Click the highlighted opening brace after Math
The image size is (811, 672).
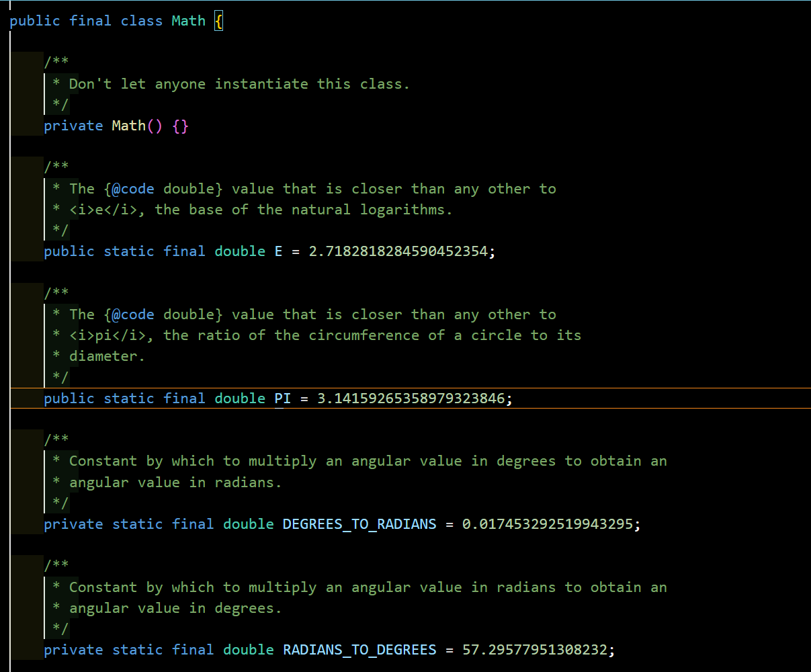point(218,21)
